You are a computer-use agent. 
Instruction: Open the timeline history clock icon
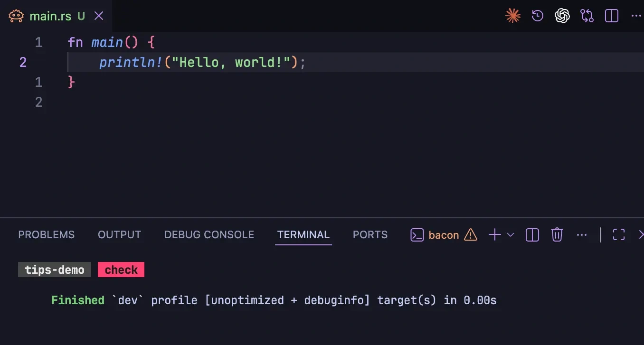click(x=538, y=16)
